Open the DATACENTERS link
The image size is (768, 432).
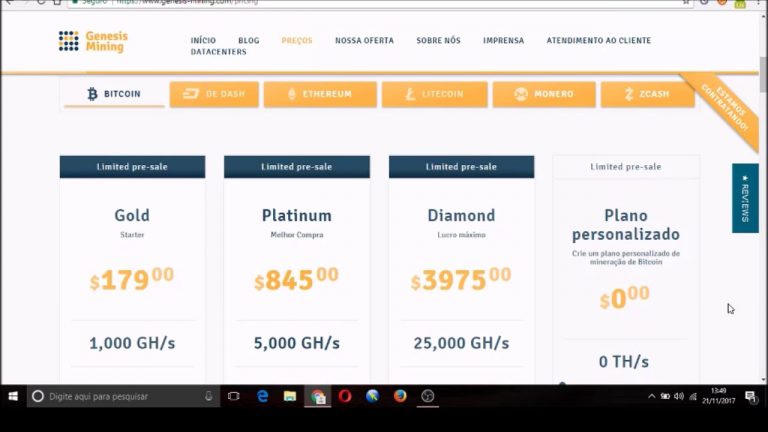coord(218,52)
